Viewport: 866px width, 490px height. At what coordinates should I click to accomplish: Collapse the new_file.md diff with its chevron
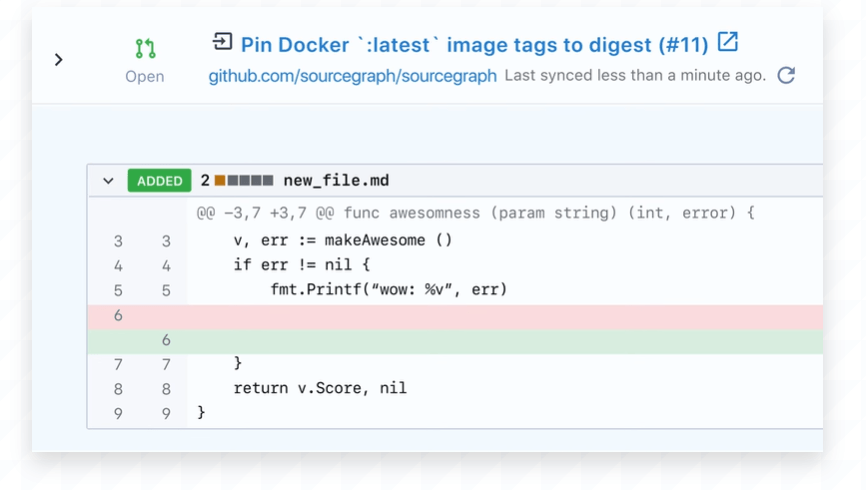point(108,181)
